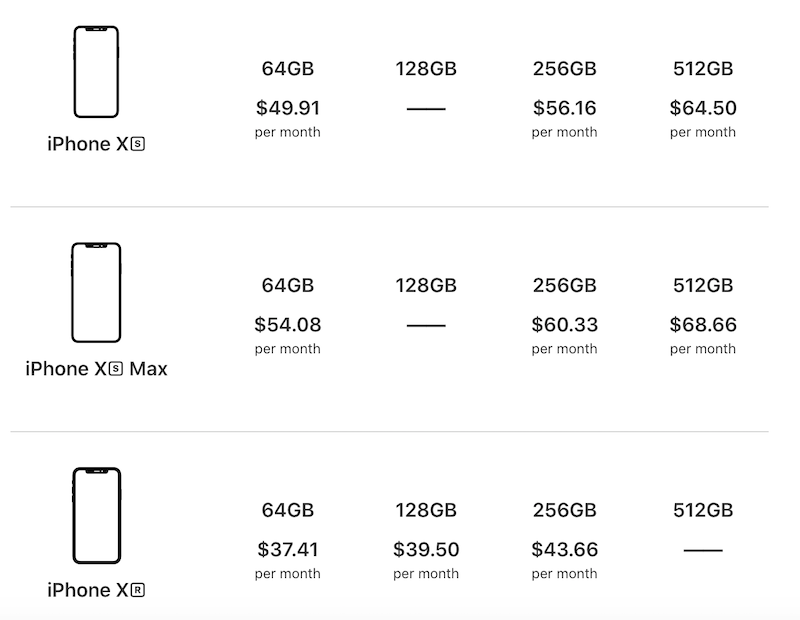Click unavailable 512GB dash for iPhone XR
800x620 pixels.
[703, 550]
